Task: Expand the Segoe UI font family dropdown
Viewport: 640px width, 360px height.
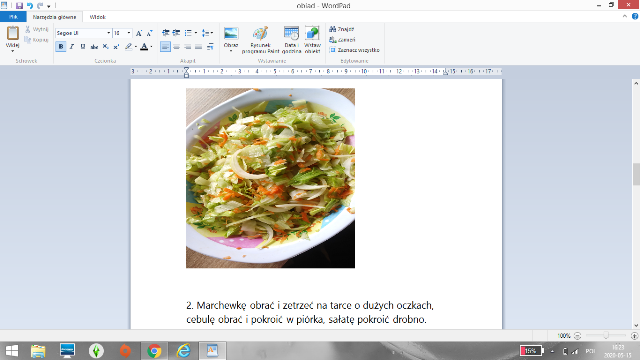Action: tap(109, 33)
